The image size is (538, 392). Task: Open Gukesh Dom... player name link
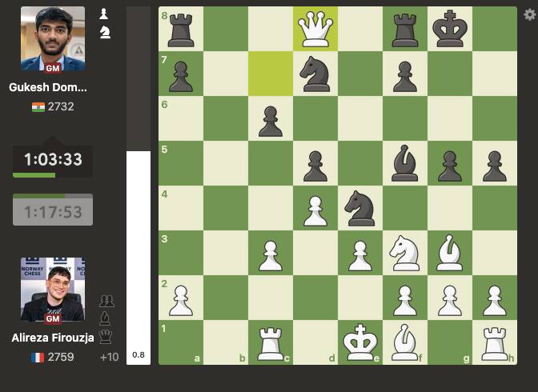48,87
